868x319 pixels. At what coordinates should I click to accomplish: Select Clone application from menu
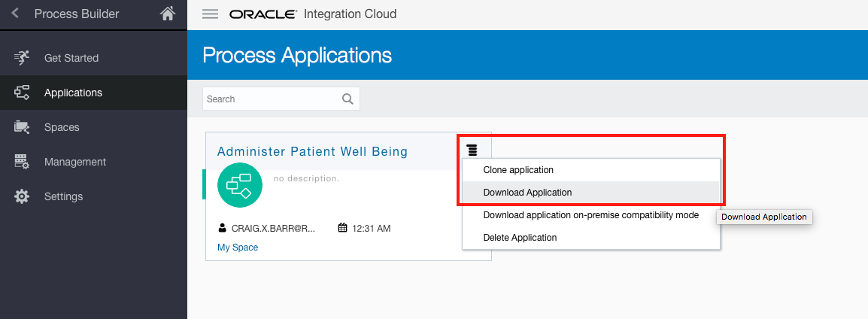coord(518,170)
